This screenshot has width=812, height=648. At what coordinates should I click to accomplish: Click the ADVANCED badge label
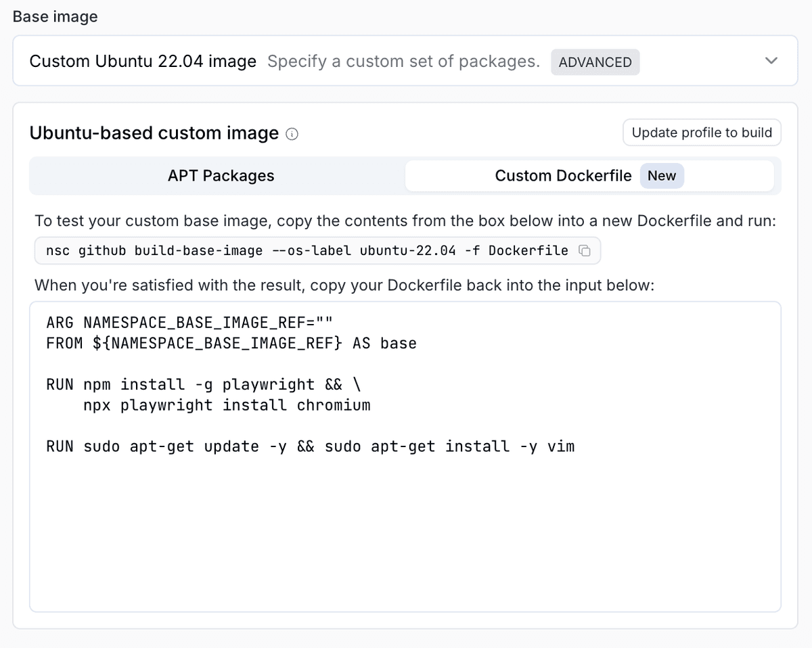click(x=595, y=62)
